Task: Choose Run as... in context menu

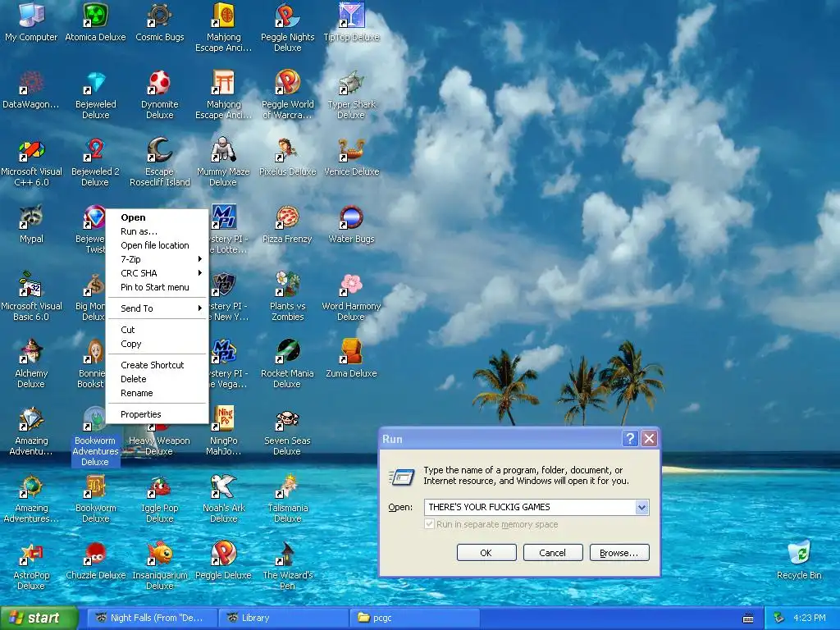Action: click(157, 231)
